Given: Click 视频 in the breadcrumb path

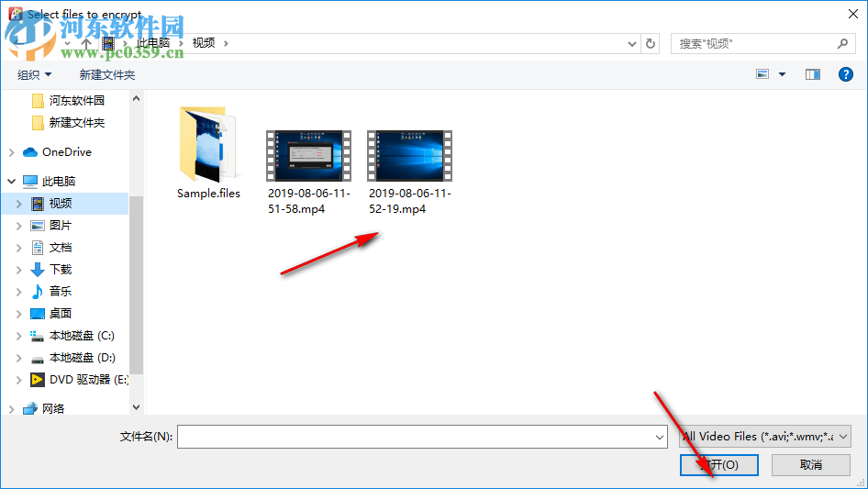Looking at the screenshot, I should (203, 43).
